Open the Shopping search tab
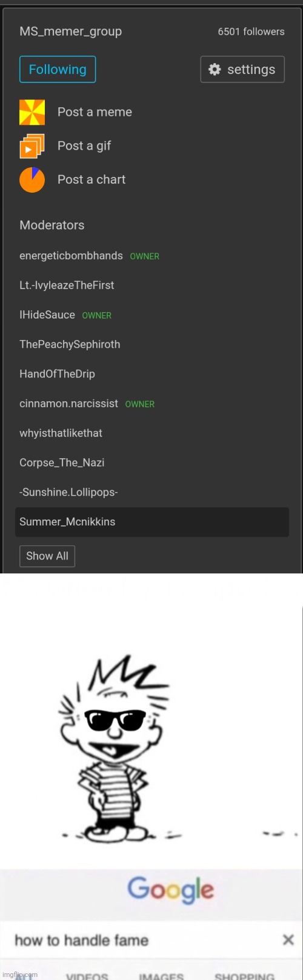The image size is (303, 980). [x=244, y=975]
